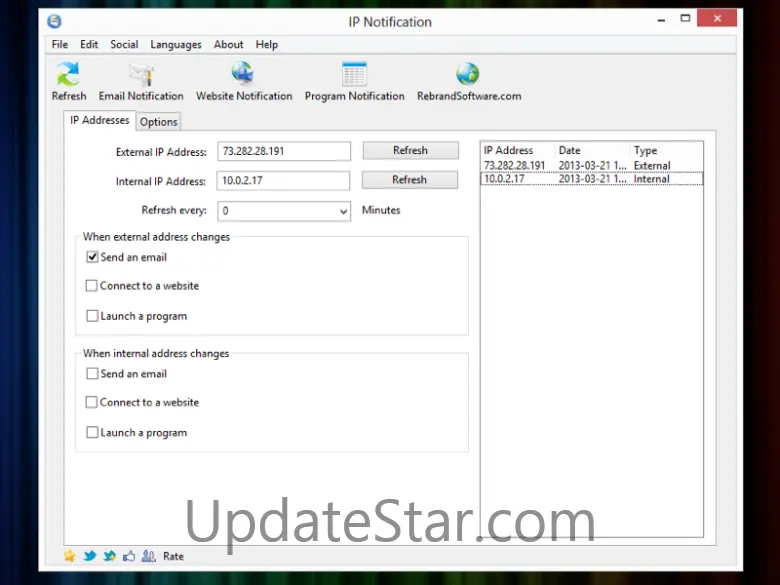Open the Edit menu
Image resolution: width=780 pixels, height=585 pixels.
(89, 44)
